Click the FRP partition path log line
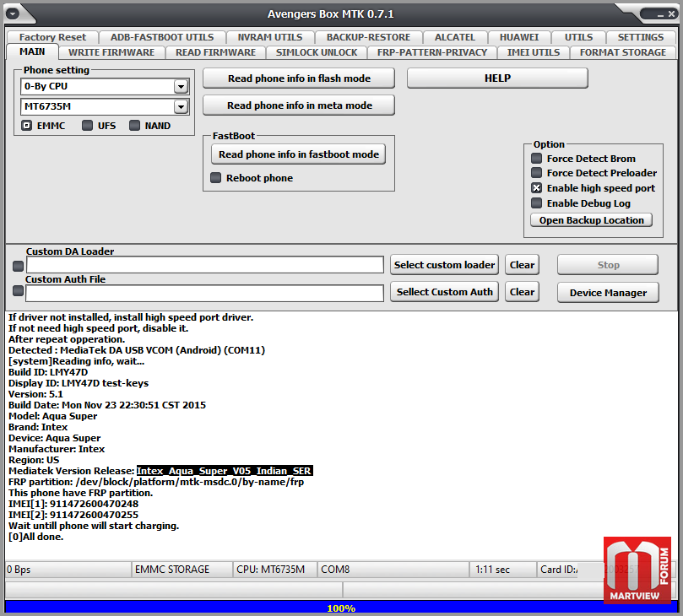 (156, 482)
